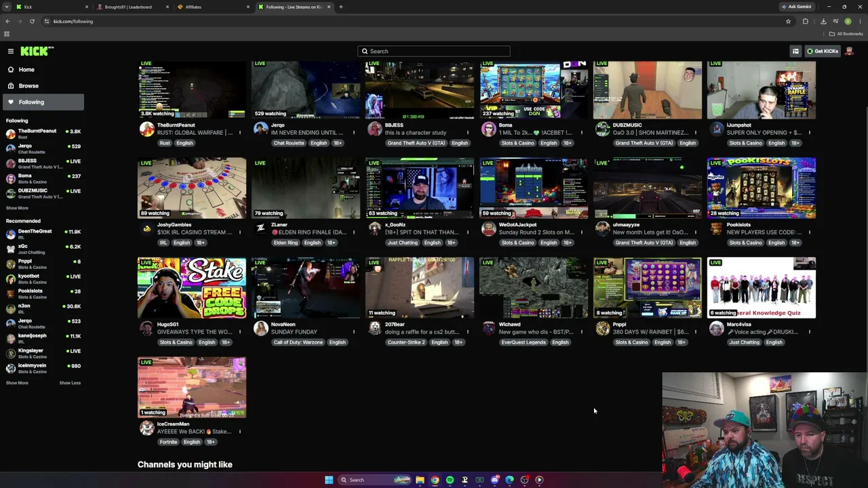Expand Recommended list with Show more
This screenshot has width=868, height=488.
[18, 383]
